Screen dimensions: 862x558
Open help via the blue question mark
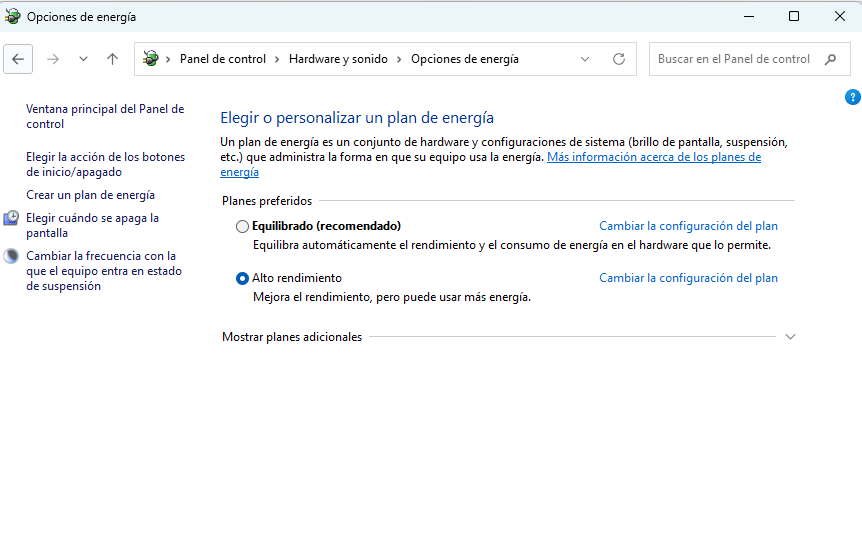click(x=852, y=97)
